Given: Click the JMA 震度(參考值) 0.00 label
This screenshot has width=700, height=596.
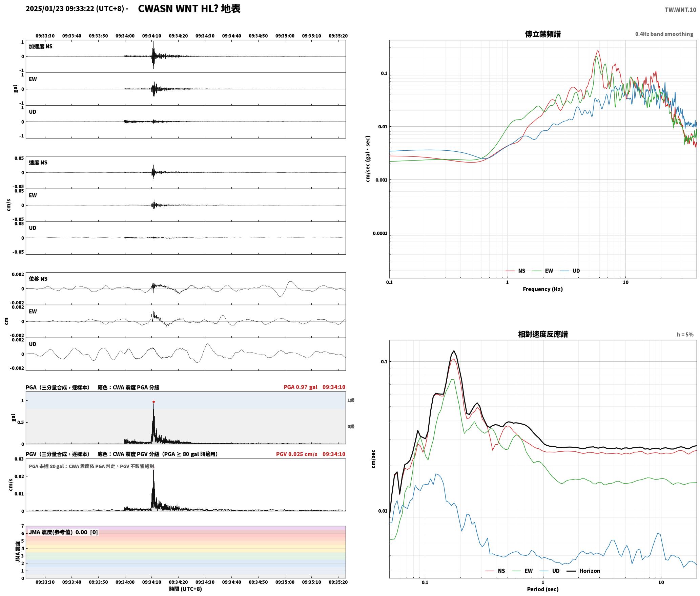Looking at the screenshot, I should (x=58, y=532).
